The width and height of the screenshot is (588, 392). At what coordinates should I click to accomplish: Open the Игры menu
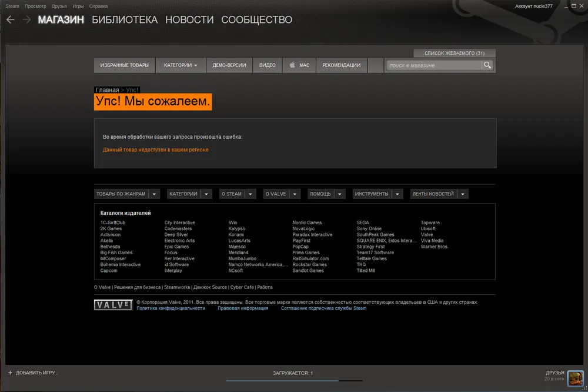tap(78, 6)
